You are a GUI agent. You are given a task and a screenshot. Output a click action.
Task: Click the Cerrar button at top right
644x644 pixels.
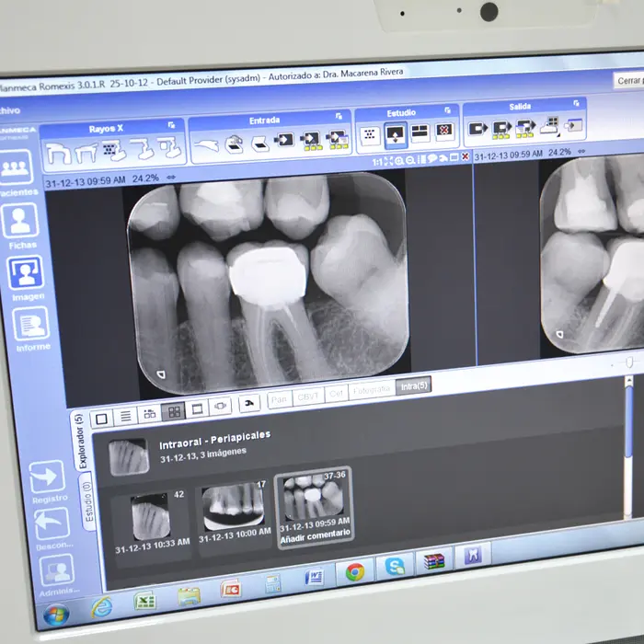click(628, 81)
